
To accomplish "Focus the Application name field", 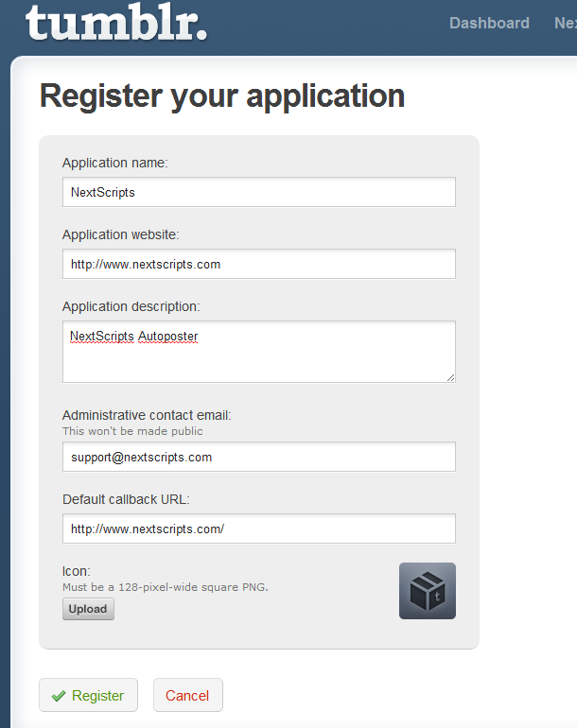I will point(259,192).
